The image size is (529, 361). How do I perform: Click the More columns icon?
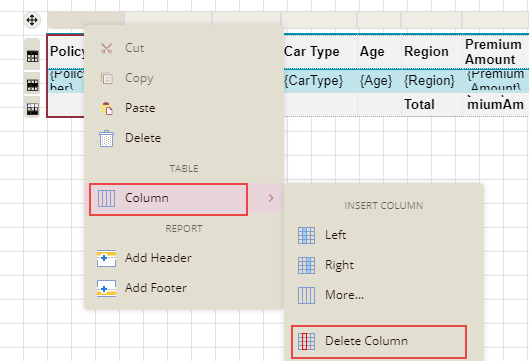[x=306, y=295]
